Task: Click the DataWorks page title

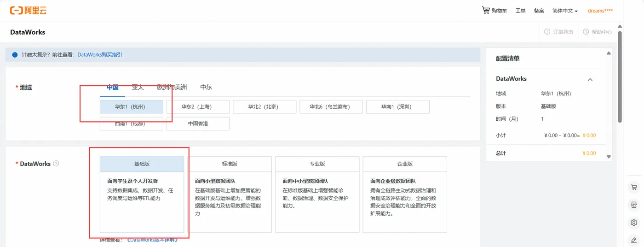Action: [x=28, y=32]
